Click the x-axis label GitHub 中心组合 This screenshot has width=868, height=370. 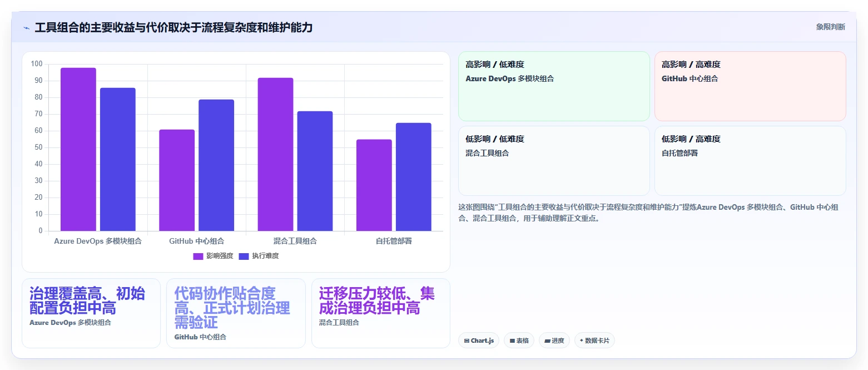197,241
